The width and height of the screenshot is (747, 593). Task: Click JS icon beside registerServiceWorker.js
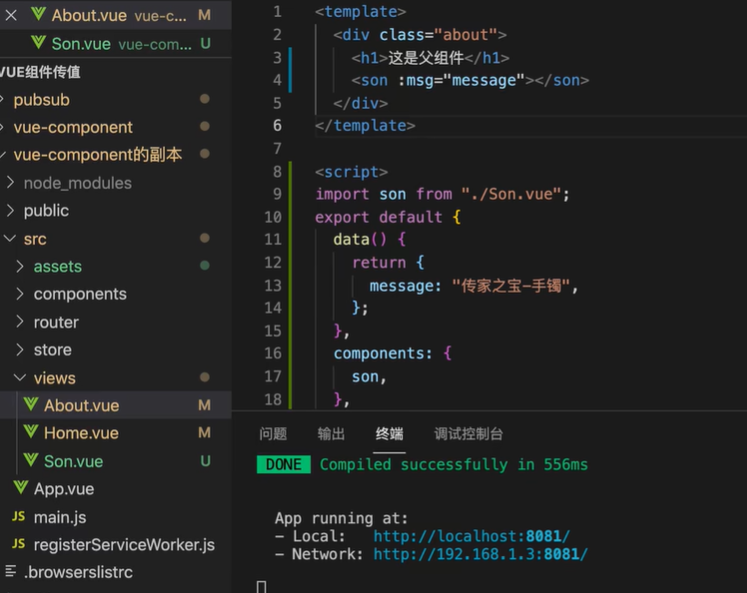click(x=18, y=543)
